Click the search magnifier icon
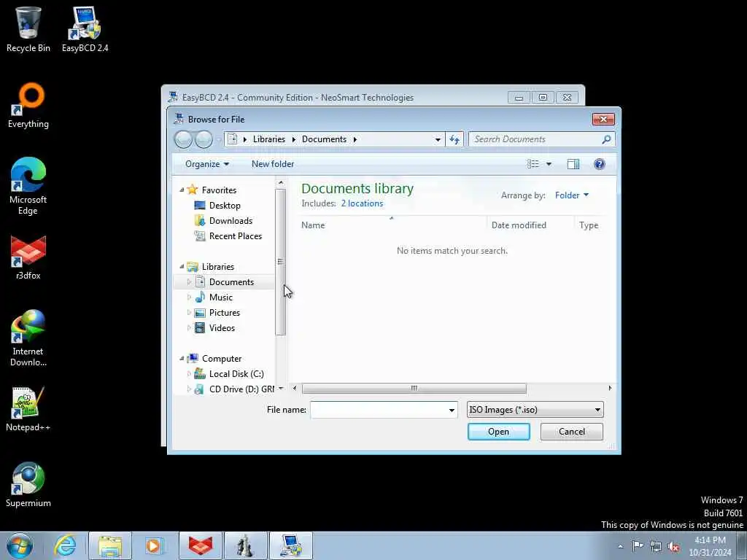 pos(606,139)
